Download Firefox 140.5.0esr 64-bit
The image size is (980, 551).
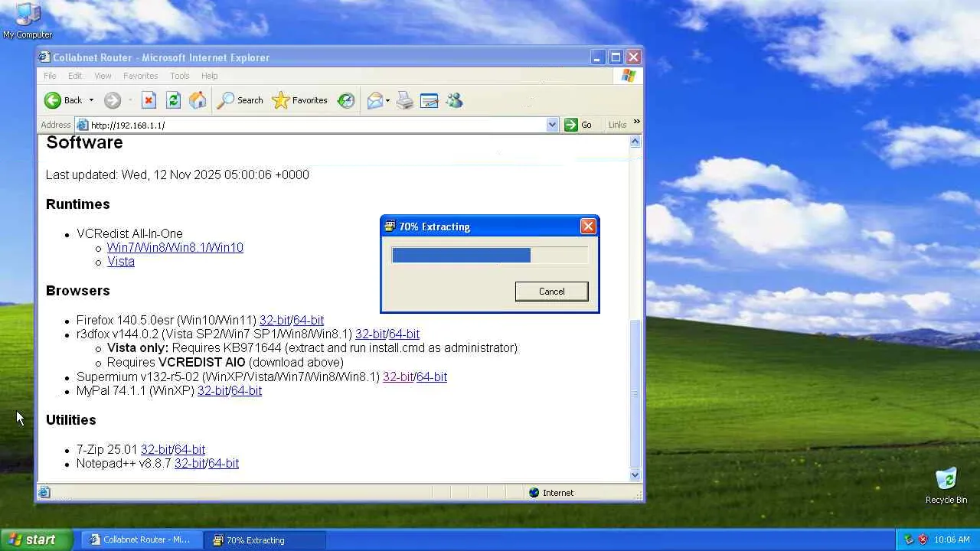point(309,321)
